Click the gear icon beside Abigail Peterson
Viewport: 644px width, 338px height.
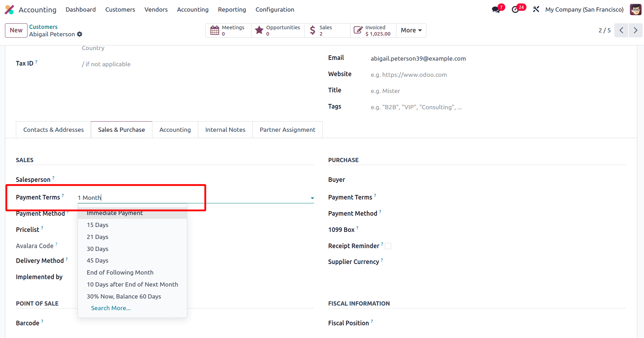[80, 34]
